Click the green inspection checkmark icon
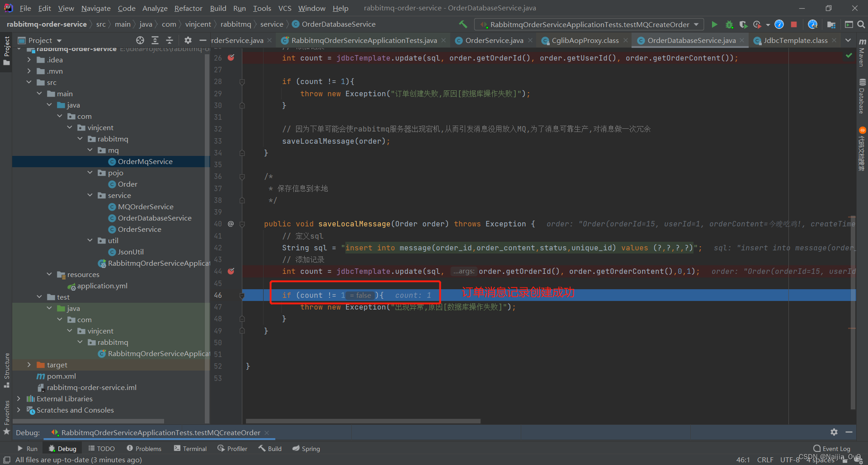868x465 pixels. click(849, 55)
